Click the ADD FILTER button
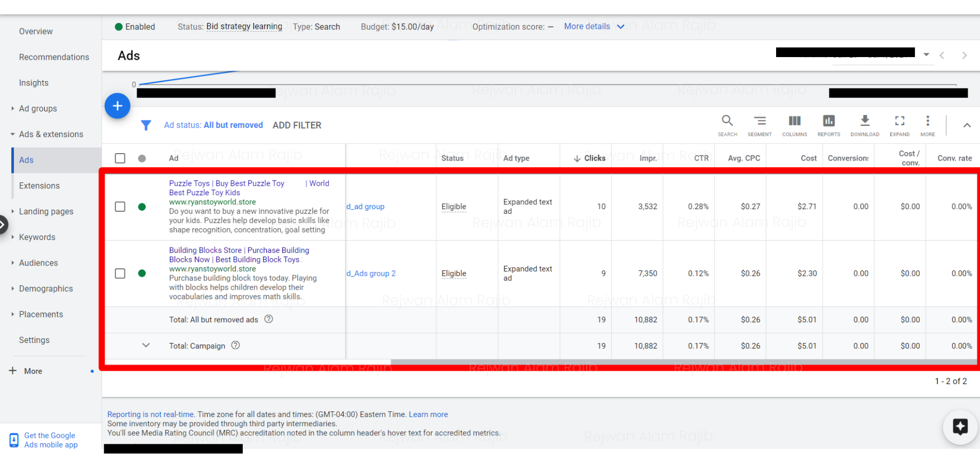The image size is (980, 463). (297, 125)
